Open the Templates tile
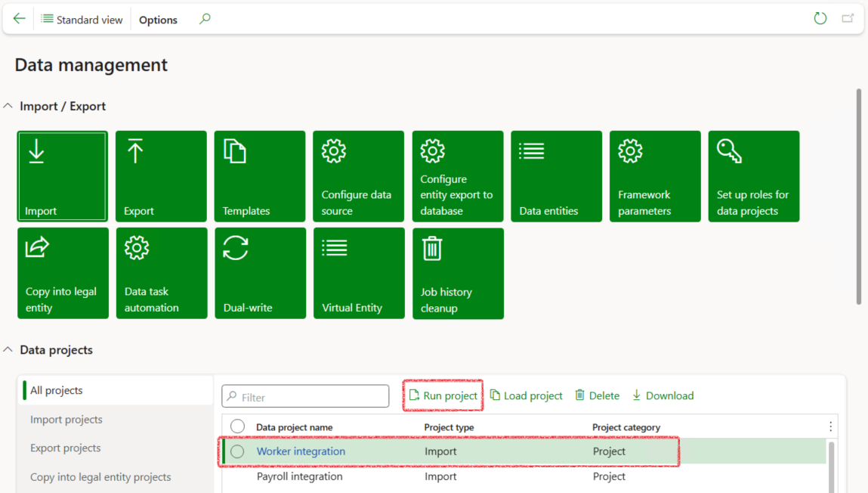 [260, 176]
